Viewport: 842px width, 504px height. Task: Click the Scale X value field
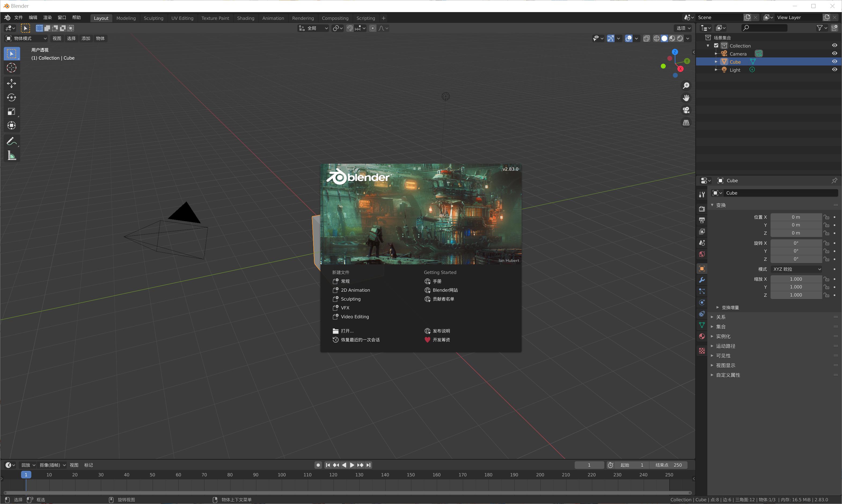[x=796, y=279]
